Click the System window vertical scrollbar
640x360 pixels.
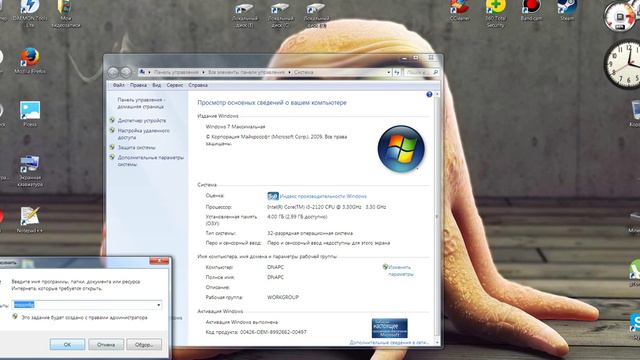pos(437,218)
